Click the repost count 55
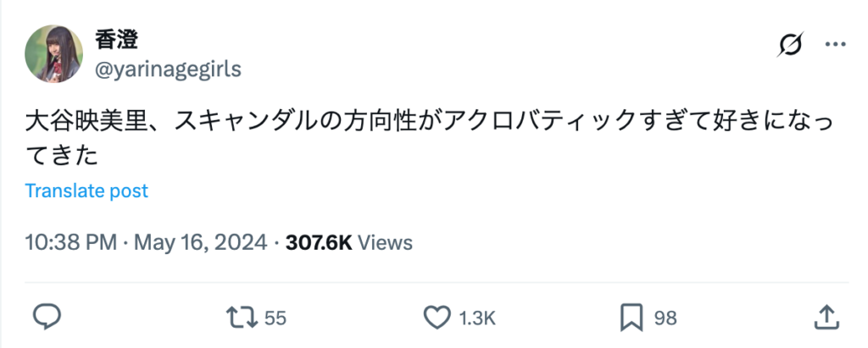Screen dimensions: 868x348 pyautogui.click(x=275, y=318)
